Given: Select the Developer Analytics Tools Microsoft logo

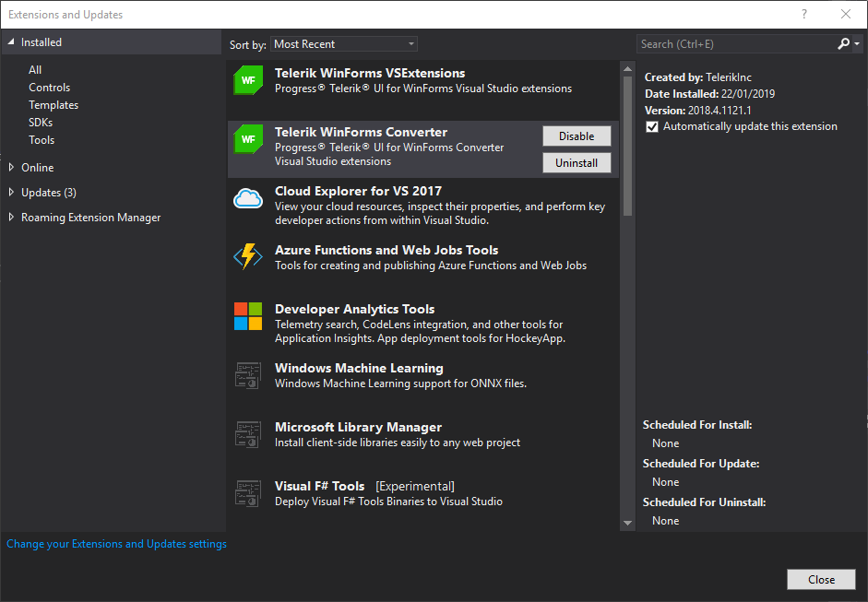Looking at the screenshot, I should click(x=248, y=316).
